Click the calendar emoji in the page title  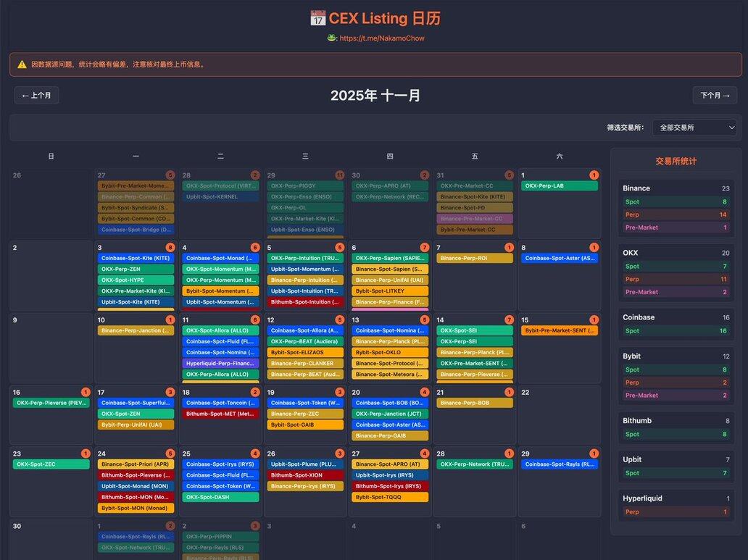(317, 18)
